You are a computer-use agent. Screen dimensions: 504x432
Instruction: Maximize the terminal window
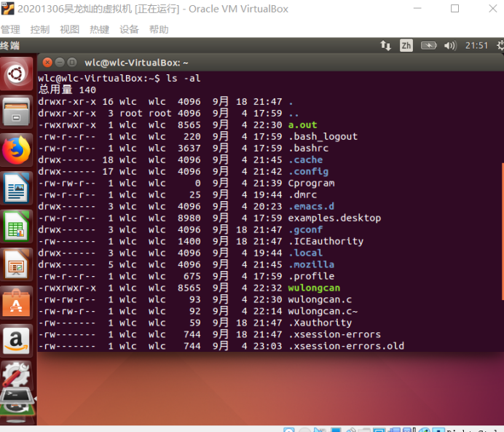[x=72, y=63]
